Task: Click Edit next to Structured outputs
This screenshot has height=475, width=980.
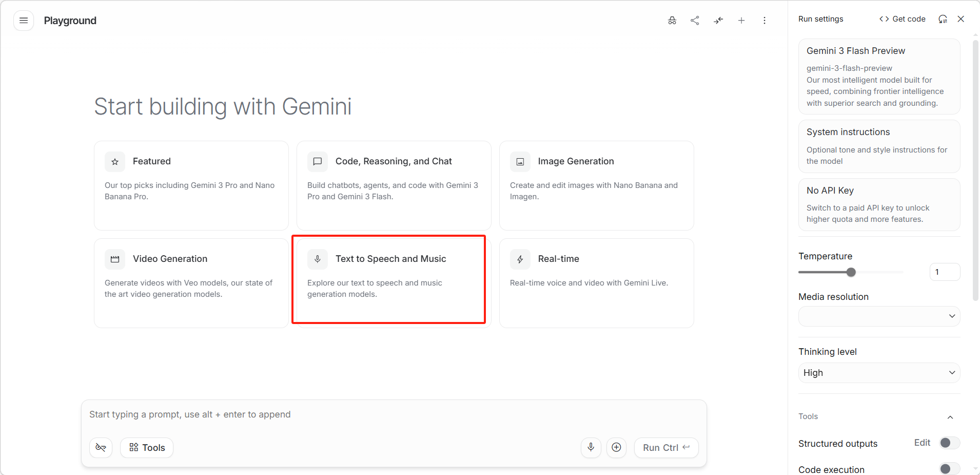Action: pos(922,443)
